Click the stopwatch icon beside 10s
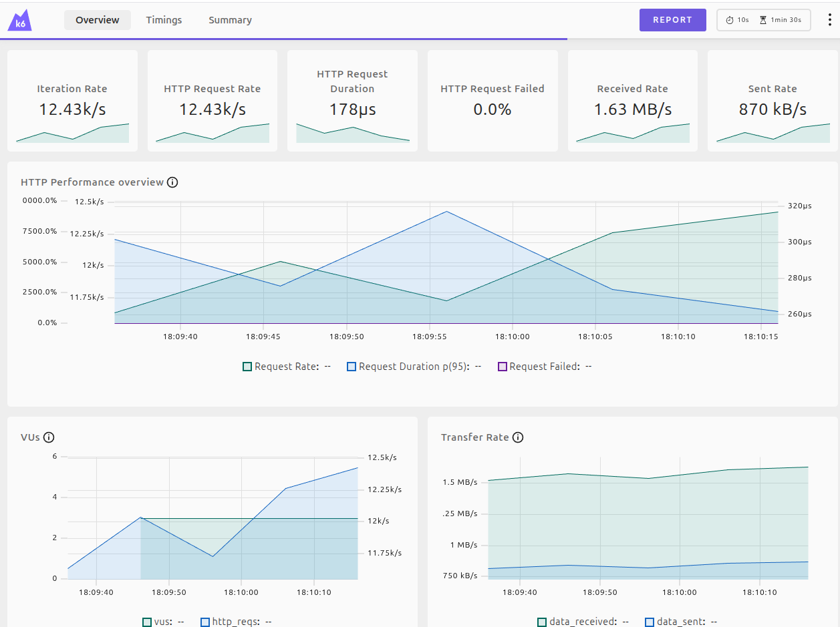 (x=730, y=20)
